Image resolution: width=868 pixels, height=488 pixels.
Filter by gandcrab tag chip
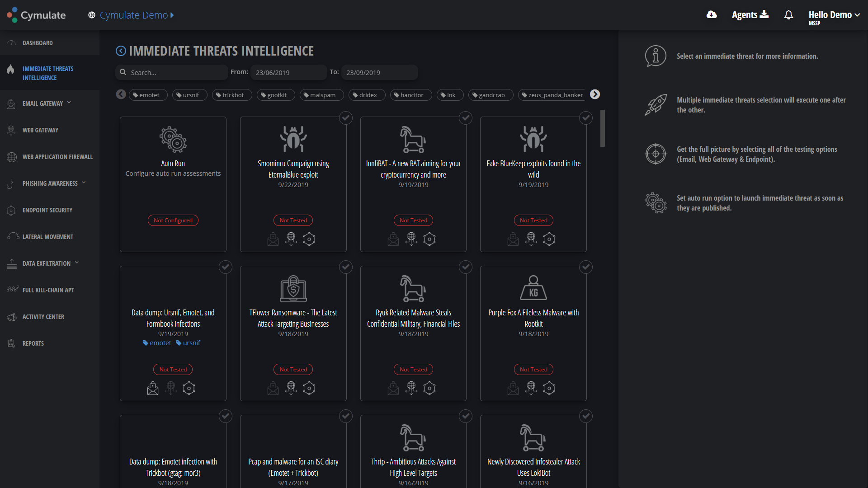pyautogui.click(x=491, y=95)
